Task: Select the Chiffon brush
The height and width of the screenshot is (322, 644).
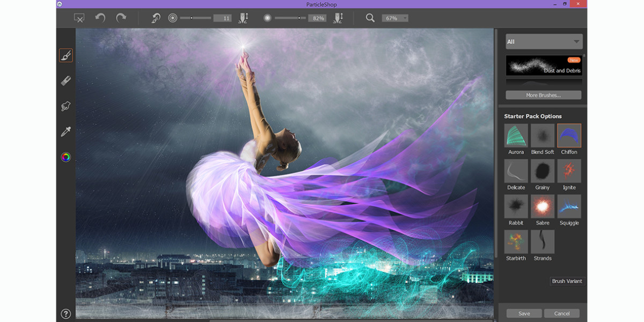Action: (x=569, y=136)
